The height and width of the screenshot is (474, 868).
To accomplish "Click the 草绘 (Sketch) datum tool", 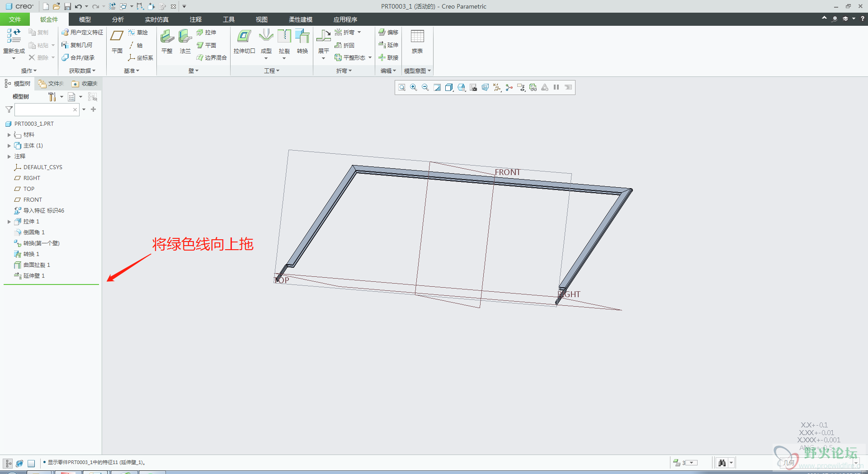I will [138, 33].
